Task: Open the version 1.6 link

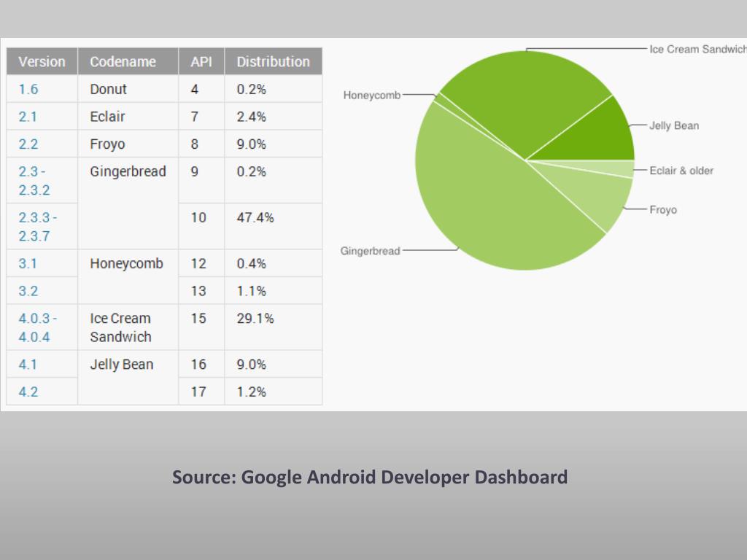Action: coord(28,89)
